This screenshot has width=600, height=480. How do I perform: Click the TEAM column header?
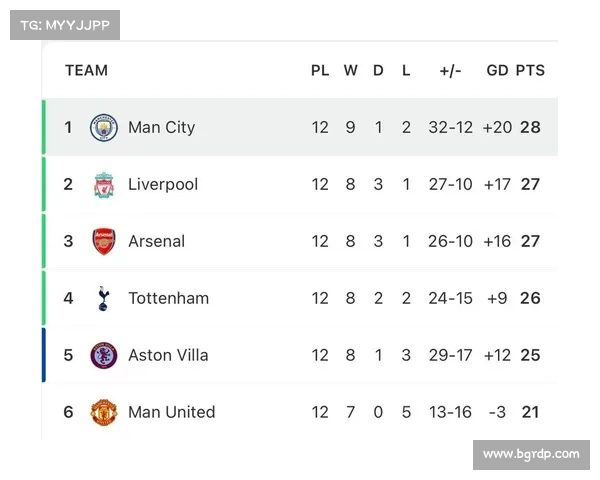point(86,70)
